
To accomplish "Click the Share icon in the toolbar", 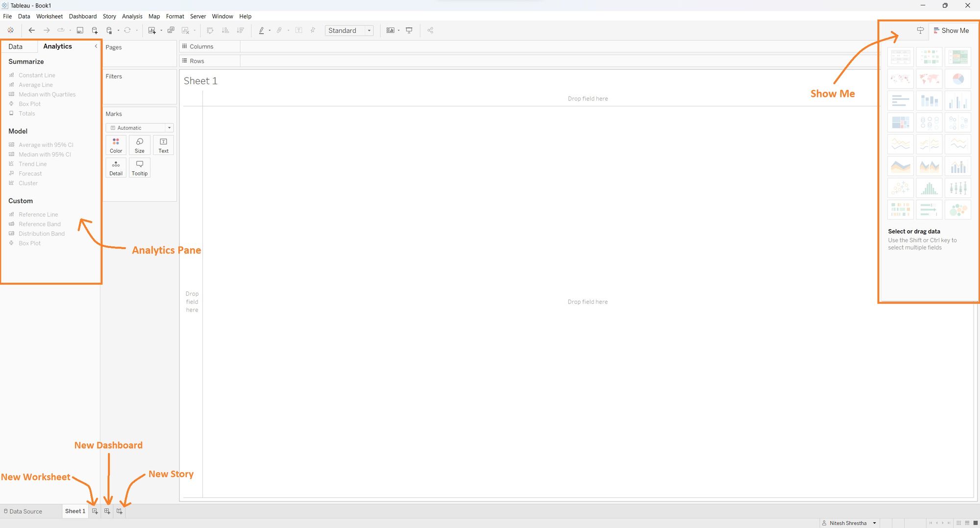I will coord(430,30).
